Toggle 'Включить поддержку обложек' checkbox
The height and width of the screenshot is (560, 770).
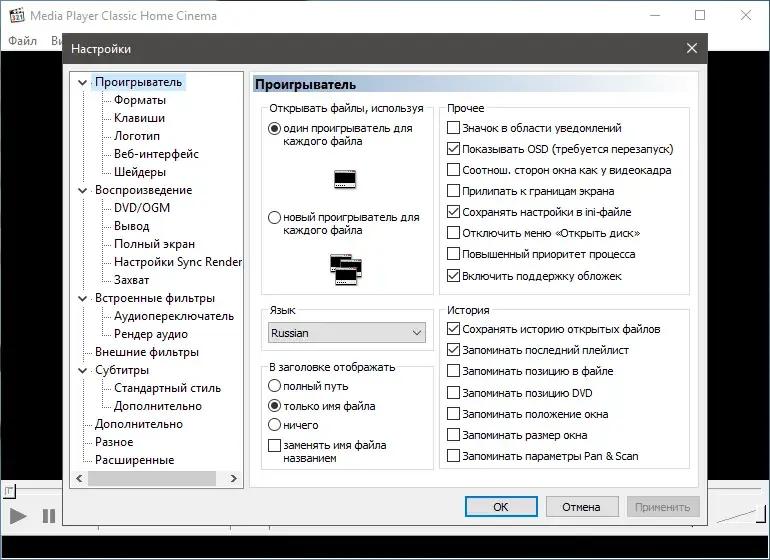coord(453,276)
